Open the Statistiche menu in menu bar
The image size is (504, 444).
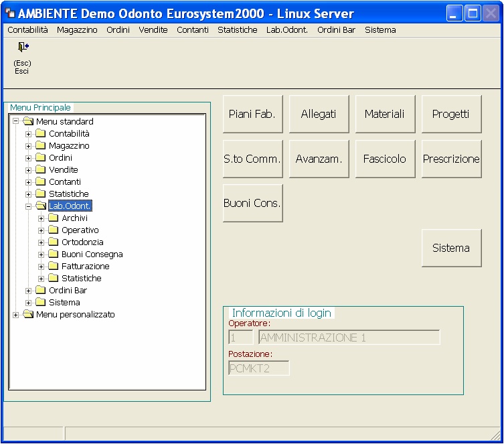(238, 30)
